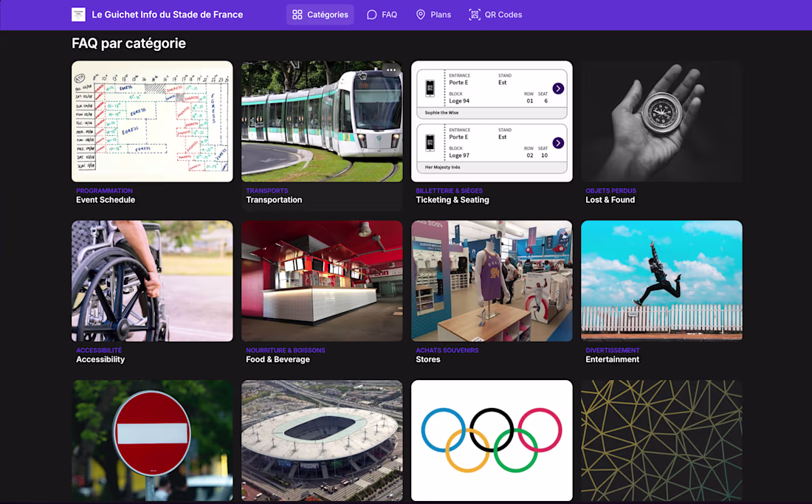Open the QR Codes tab
Viewport: 812px width, 504px height.
click(x=495, y=15)
